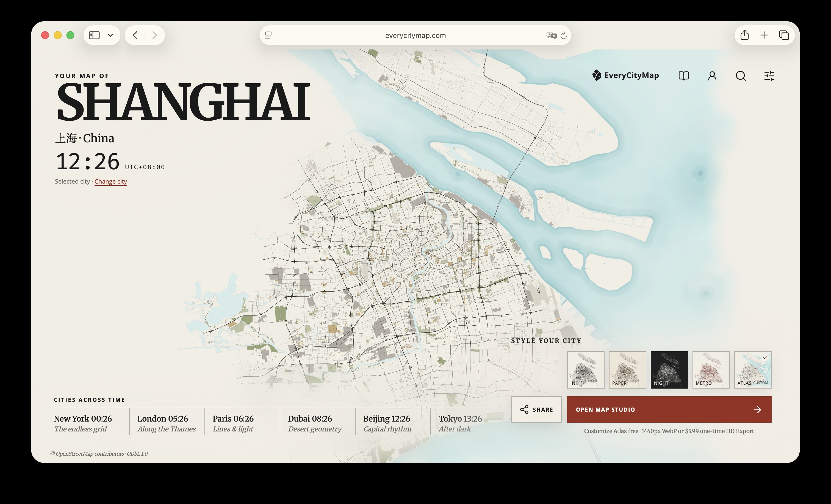Click the CITIES ACROSS TIME heading
This screenshot has height=504, width=831.
(x=89, y=400)
